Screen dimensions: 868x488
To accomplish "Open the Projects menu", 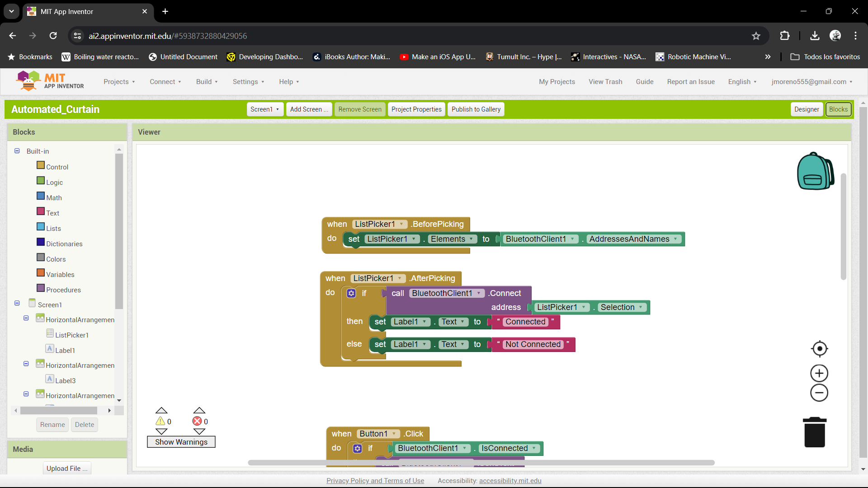I will click(x=119, y=82).
